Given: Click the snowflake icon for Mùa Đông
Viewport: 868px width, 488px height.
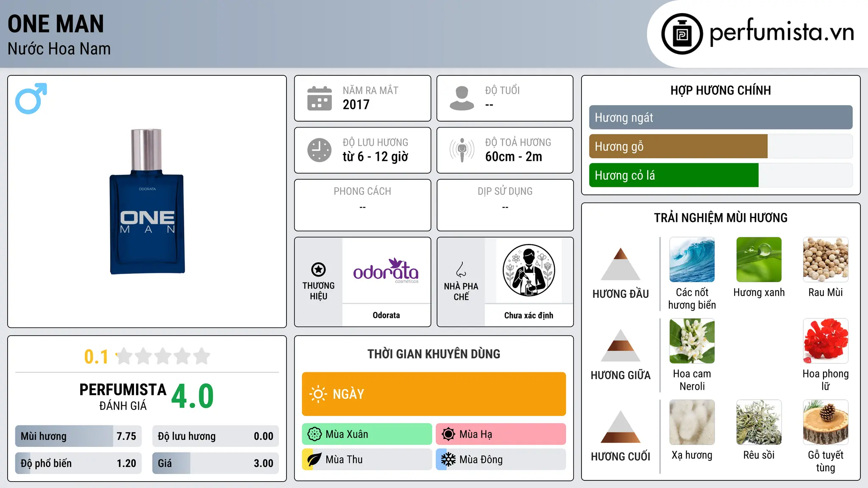Looking at the screenshot, I should [448, 460].
